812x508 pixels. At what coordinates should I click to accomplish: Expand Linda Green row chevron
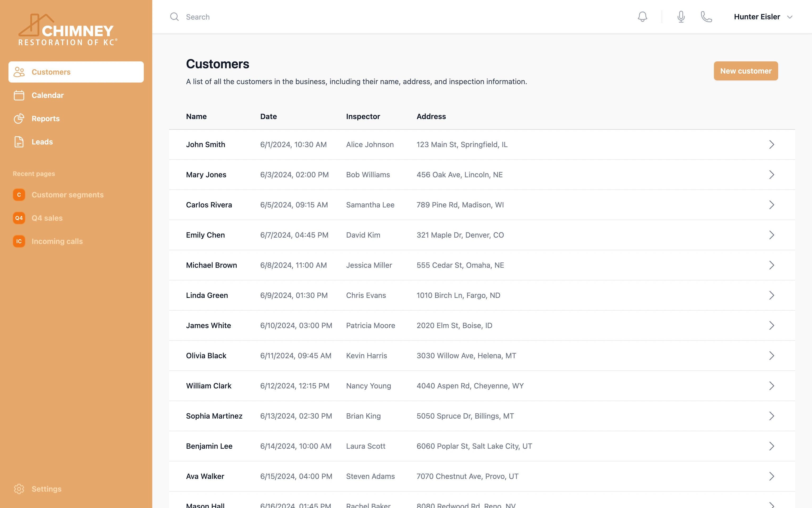771,295
